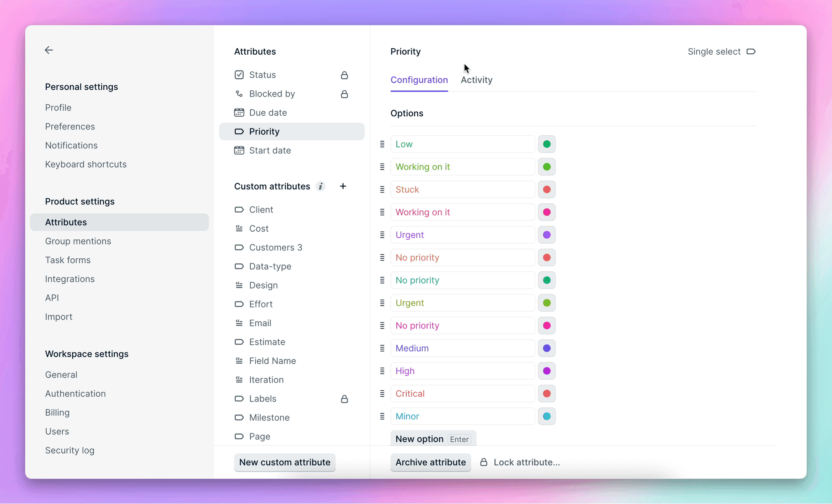Click the lock icon next to Status

click(344, 75)
